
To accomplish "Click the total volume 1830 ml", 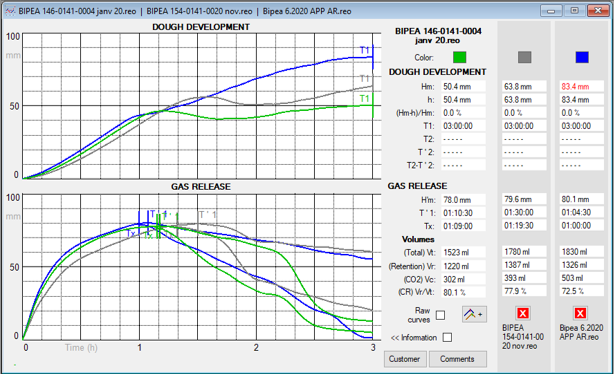I will click(581, 252).
